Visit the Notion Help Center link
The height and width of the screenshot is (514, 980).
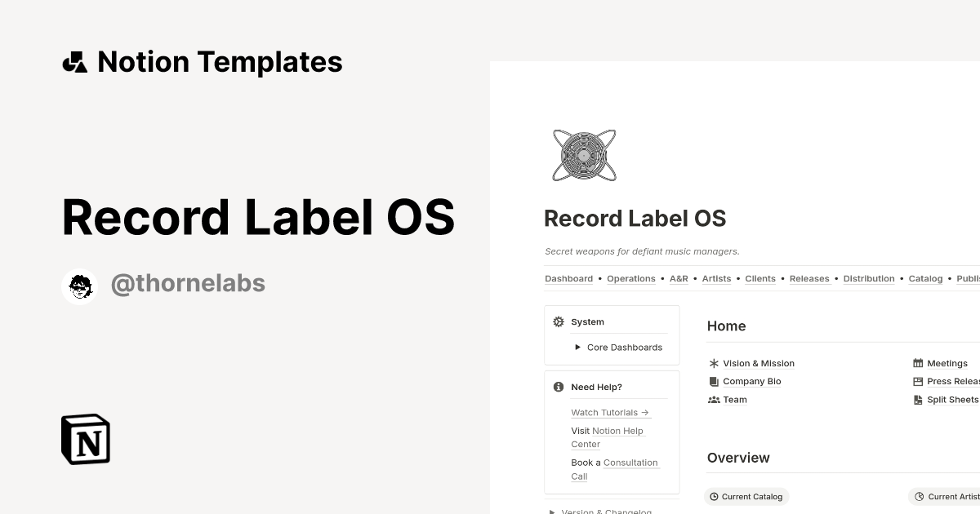click(x=618, y=431)
